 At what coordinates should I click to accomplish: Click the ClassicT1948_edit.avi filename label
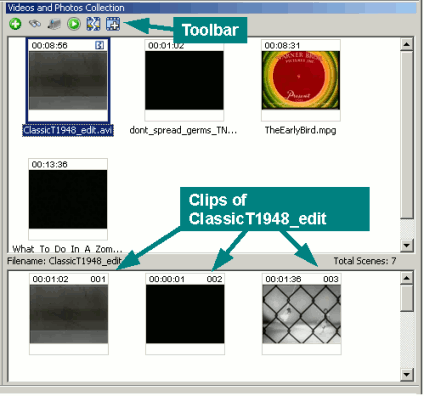click(68, 130)
